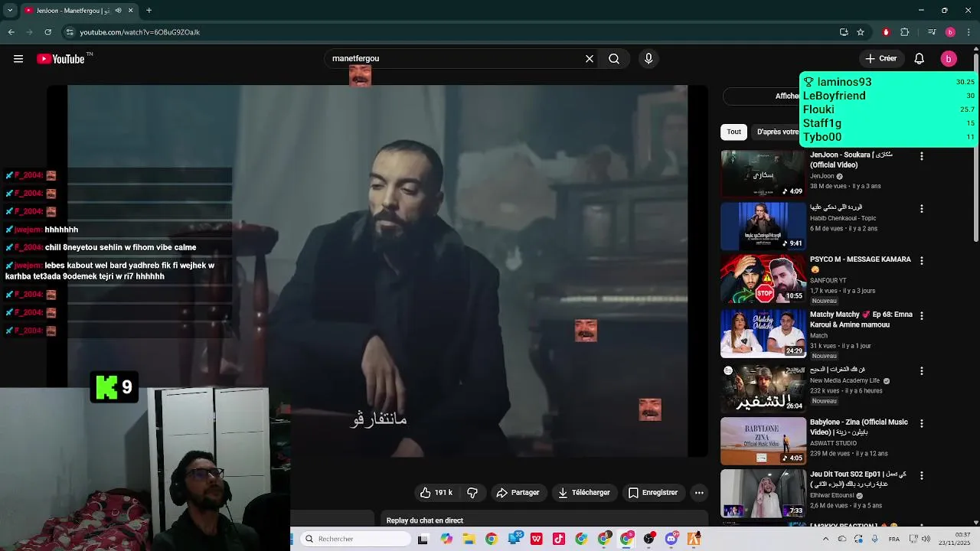Open Chrome profile avatar
Viewport: 980px width, 551px height.
pyautogui.click(x=950, y=32)
